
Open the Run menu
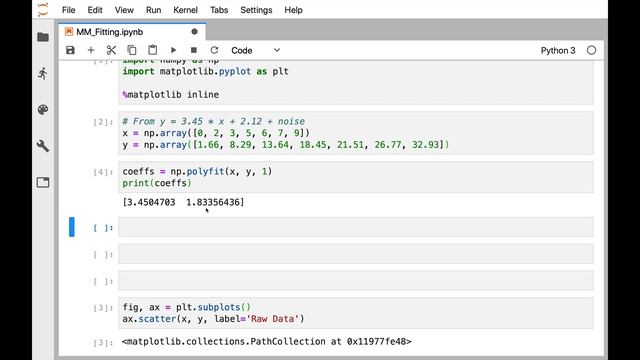point(153,10)
